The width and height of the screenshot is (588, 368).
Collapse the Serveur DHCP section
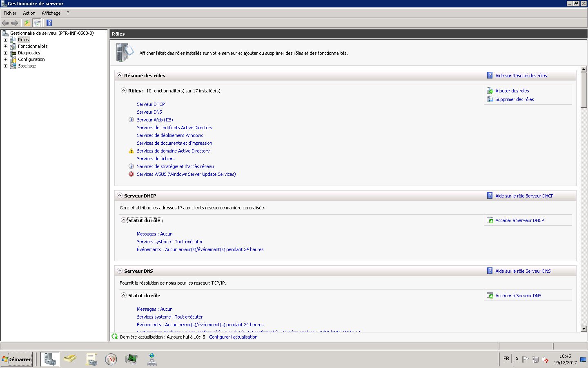[120, 195]
